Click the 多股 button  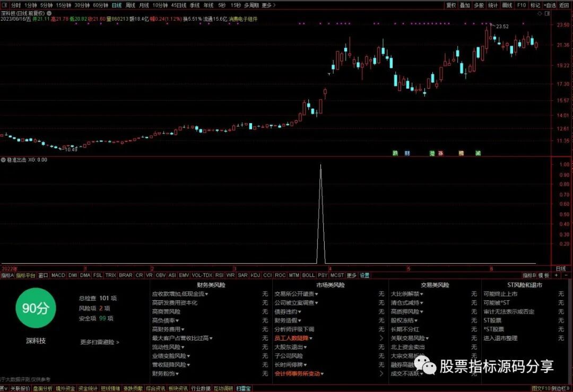point(479,5)
